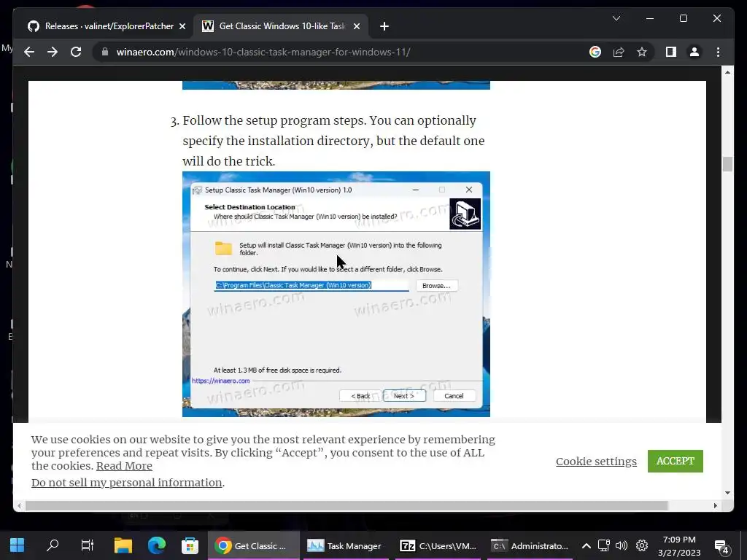Open a new browser tab
The width and height of the screenshot is (747, 560).
click(x=384, y=26)
